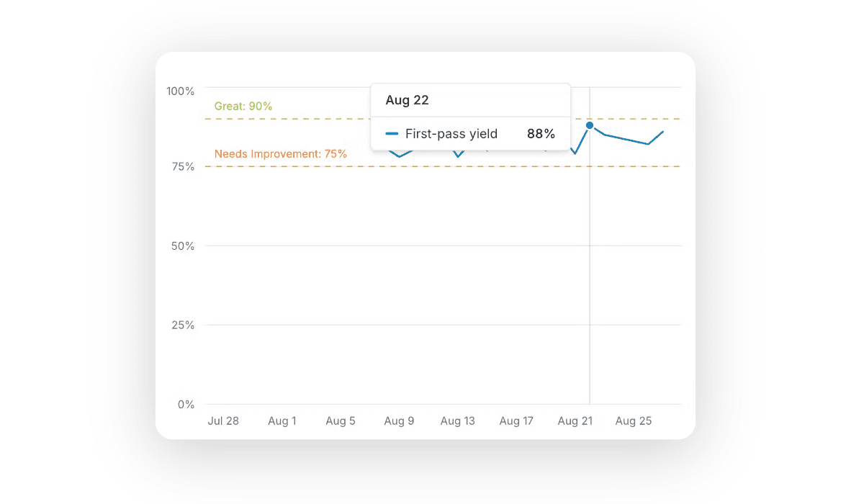Select the Aug 9 x-axis date
The image size is (864, 504).
tap(400, 421)
